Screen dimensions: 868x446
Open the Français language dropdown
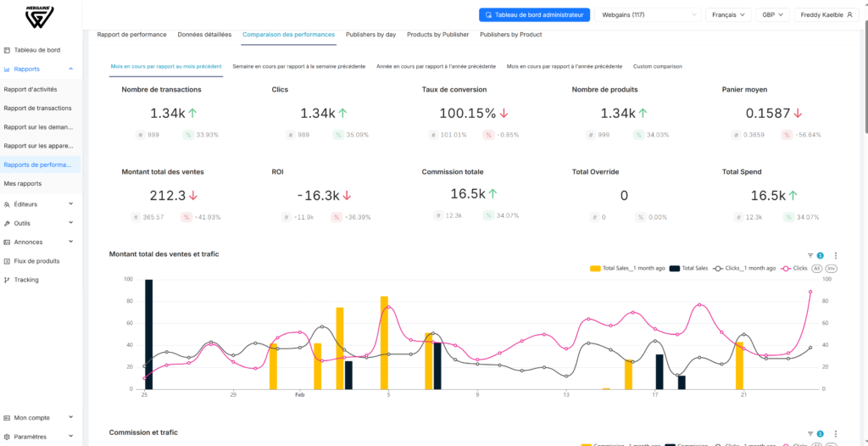point(728,15)
